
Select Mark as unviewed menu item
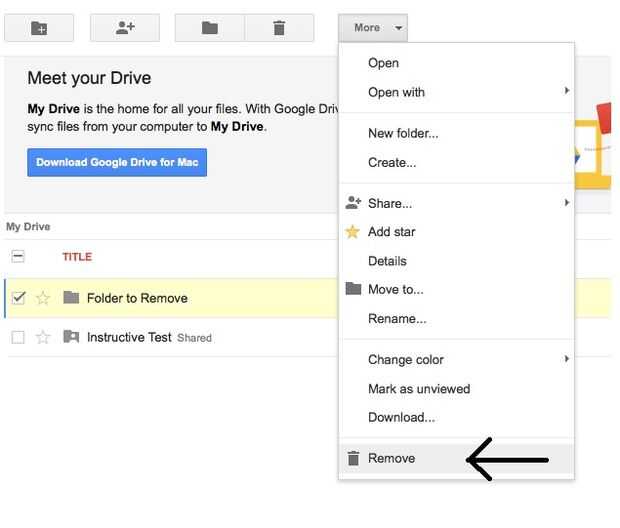tap(419, 389)
